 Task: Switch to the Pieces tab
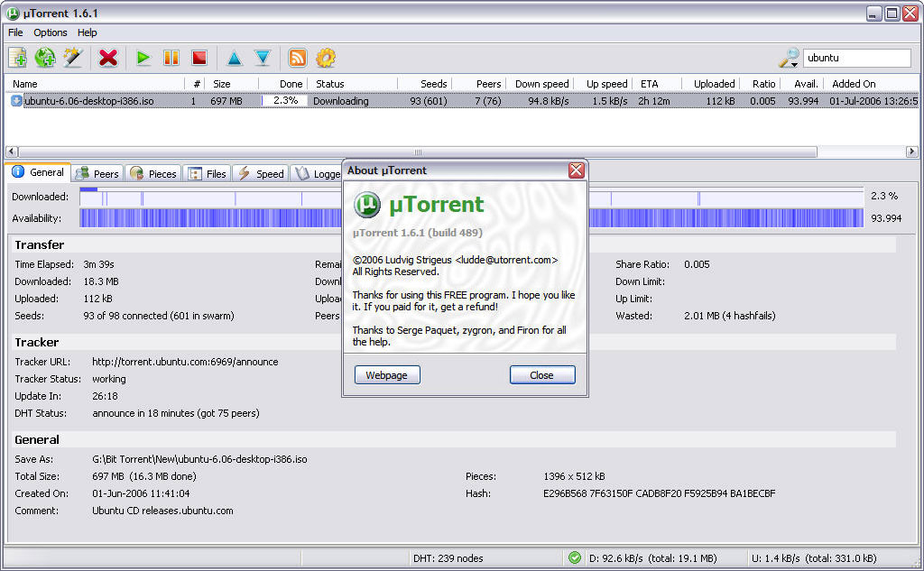[x=153, y=173]
